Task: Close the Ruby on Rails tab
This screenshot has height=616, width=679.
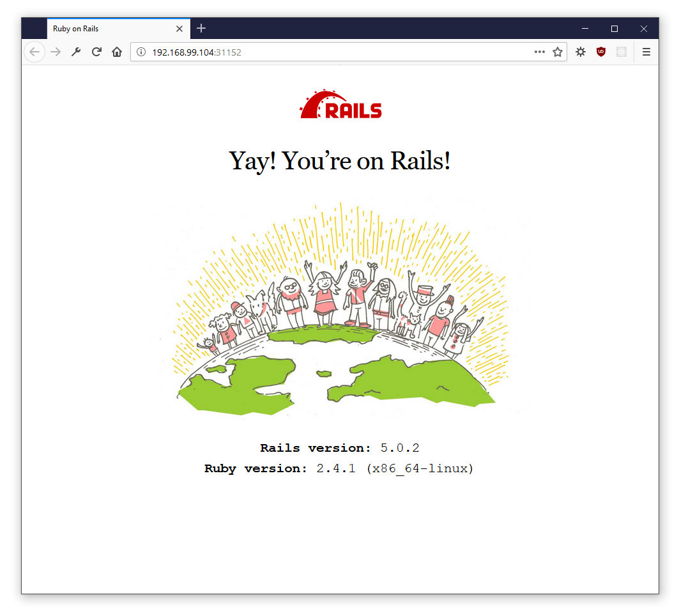Action: (179, 29)
